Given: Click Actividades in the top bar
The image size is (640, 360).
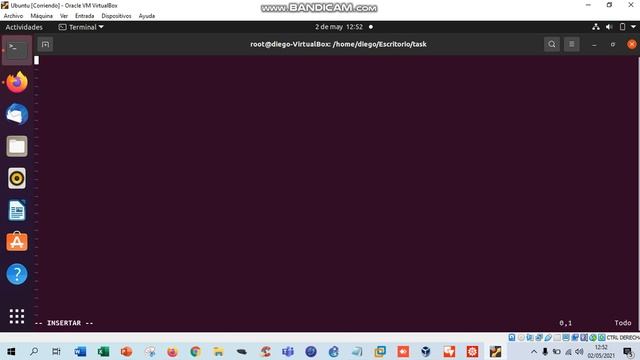Looking at the screenshot, I should [24, 27].
